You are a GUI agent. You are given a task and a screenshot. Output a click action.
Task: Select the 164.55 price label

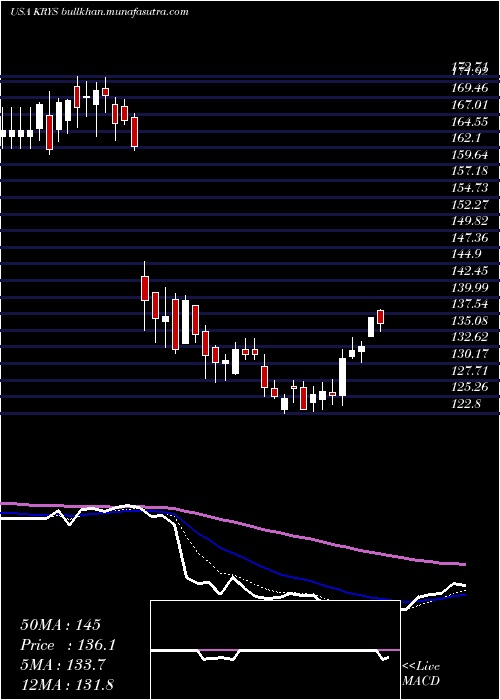(x=470, y=121)
